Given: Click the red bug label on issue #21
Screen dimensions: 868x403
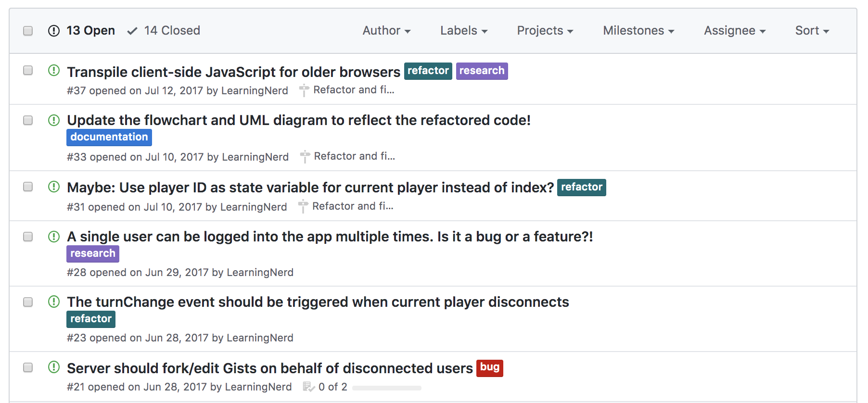Looking at the screenshot, I should tap(489, 368).
